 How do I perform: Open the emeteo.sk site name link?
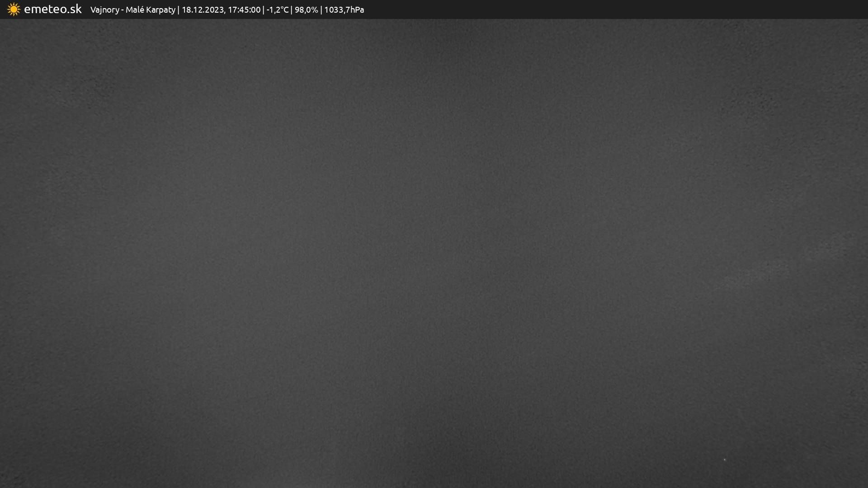tap(52, 9)
